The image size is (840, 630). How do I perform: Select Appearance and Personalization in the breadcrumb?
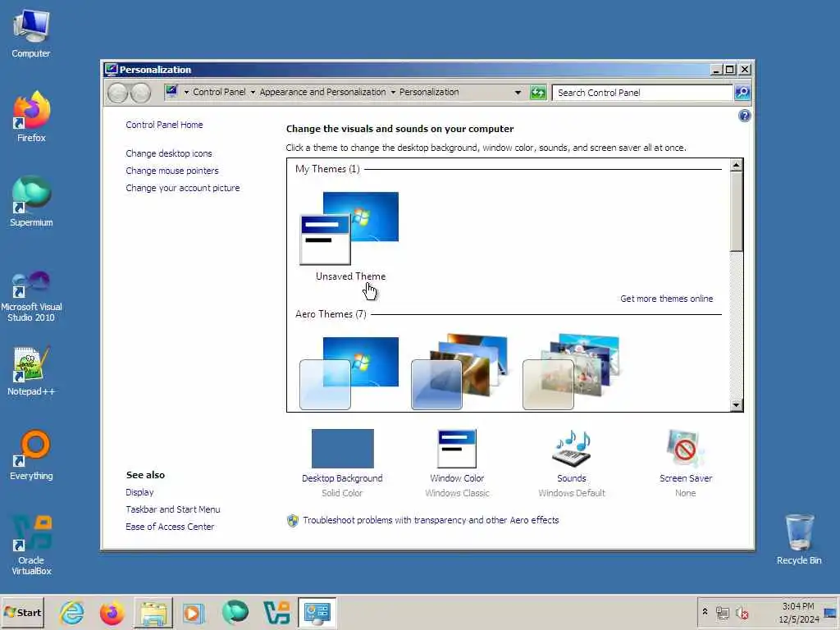[322, 92]
